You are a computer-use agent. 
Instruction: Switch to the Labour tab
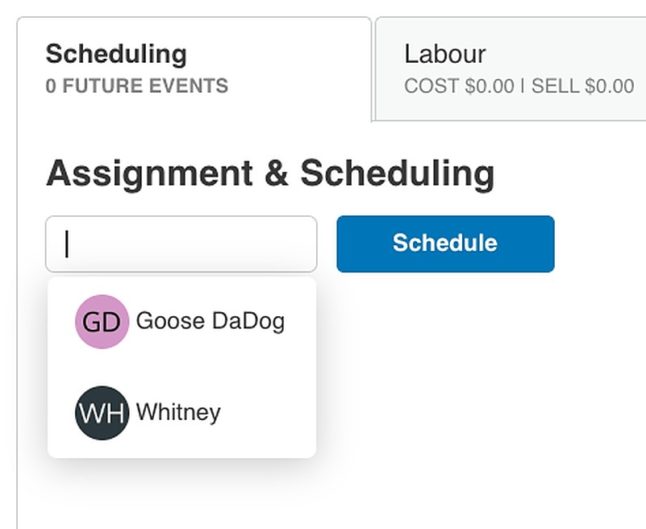coord(511,69)
